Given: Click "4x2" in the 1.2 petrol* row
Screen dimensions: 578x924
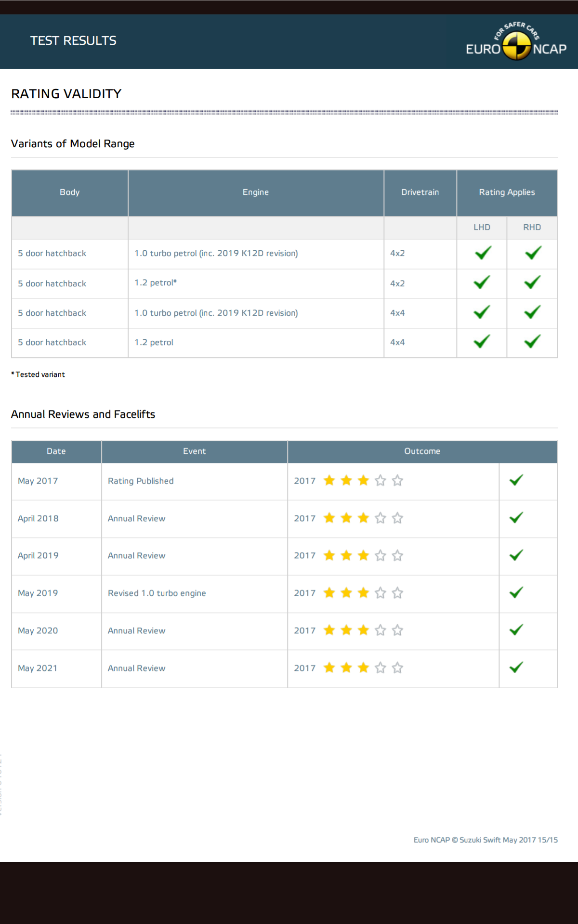Looking at the screenshot, I should (x=397, y=284).
